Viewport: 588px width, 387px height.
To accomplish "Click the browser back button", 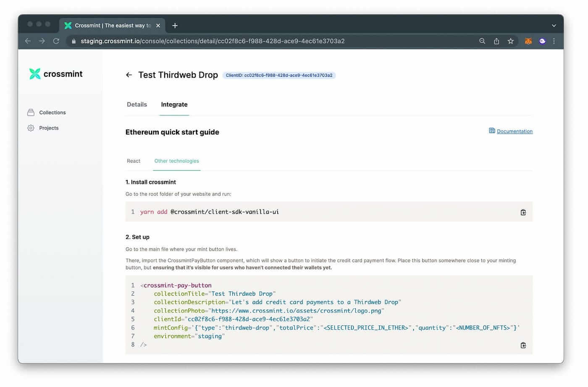I will coord(28,41).
